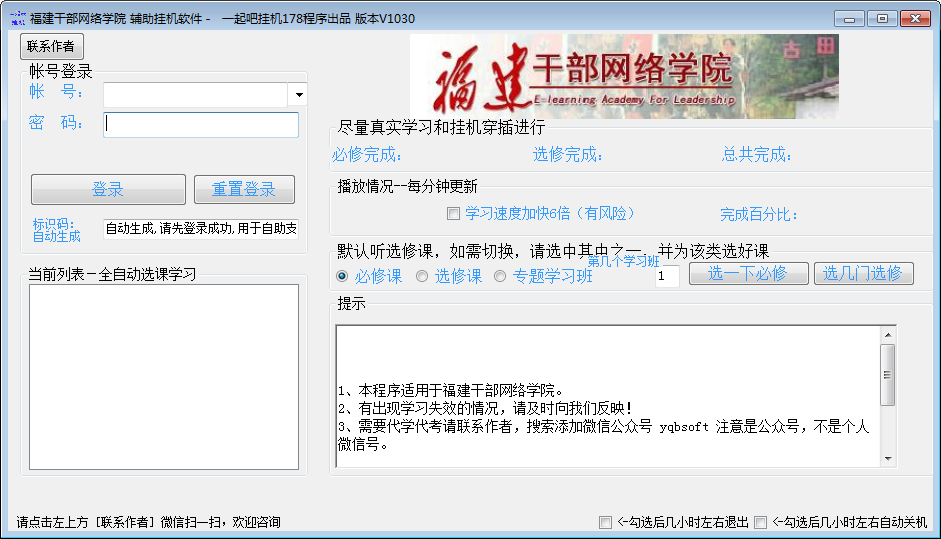Click the 完成百分比 label
Viewport: 941px width, 539px height.
click(759, 214)
